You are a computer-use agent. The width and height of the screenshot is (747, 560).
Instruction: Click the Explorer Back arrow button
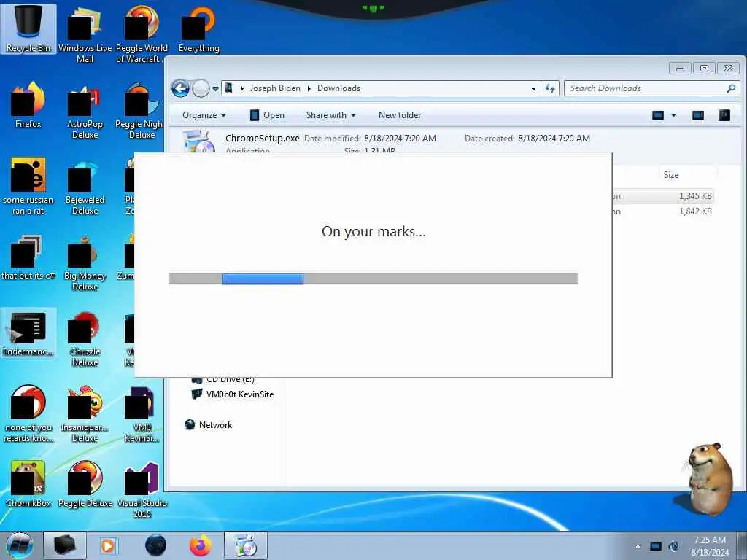point(180,88)
